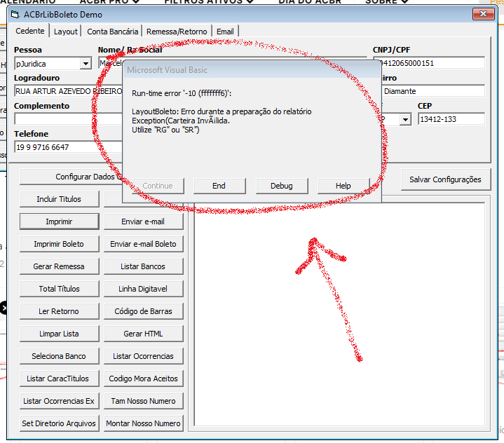This screenshot has width=504, height=443.
Task: Click the Enviar e-mail Boleto button
Action: coord(144,244)
